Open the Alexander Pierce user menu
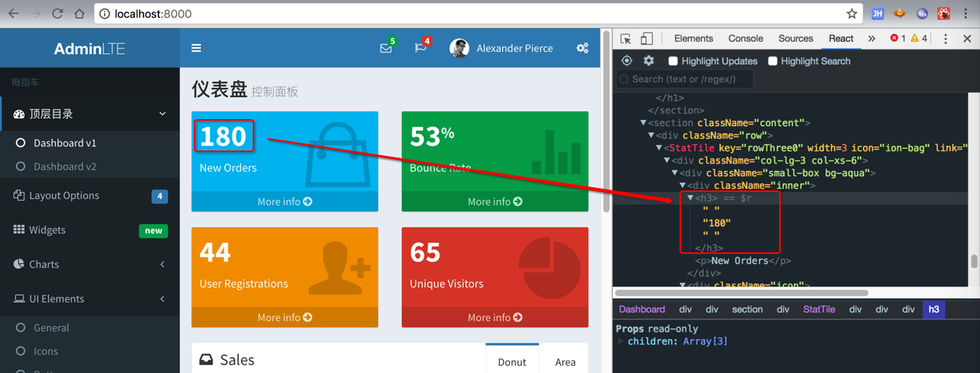 point(501,48)
